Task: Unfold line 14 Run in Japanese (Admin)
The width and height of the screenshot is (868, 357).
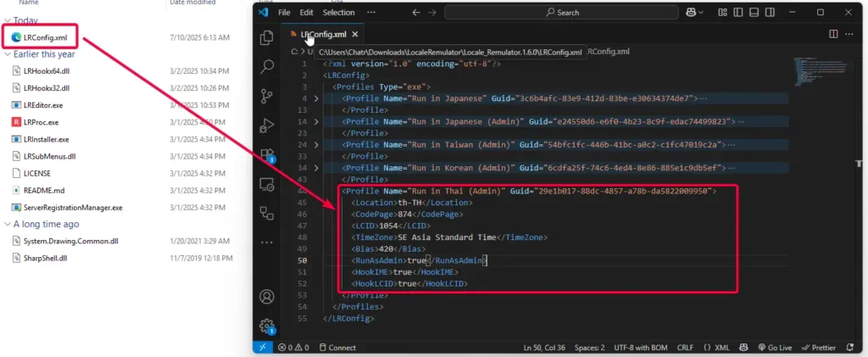Action: pyautogui.click(x=316, y=121)
